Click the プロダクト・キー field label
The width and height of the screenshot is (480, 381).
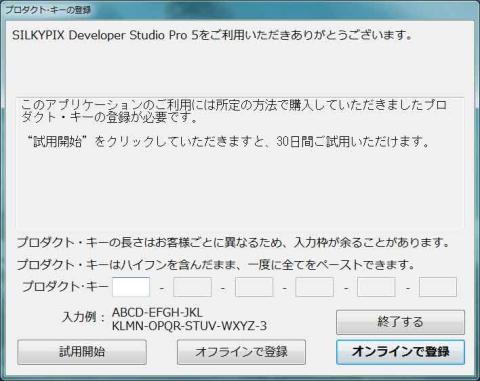(x=65, y=287)
